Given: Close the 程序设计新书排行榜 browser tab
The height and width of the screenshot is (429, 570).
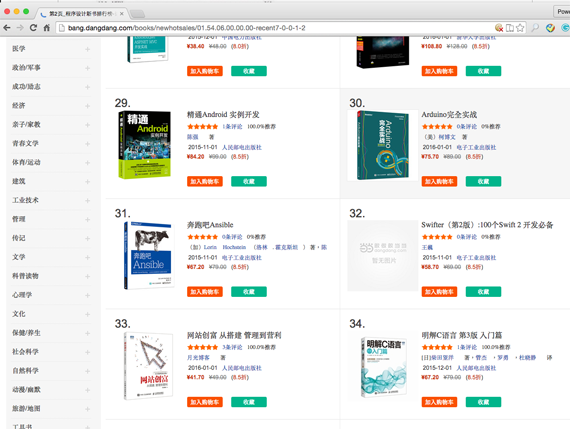Looking at the screenshot, I should [x=121, y=14].
